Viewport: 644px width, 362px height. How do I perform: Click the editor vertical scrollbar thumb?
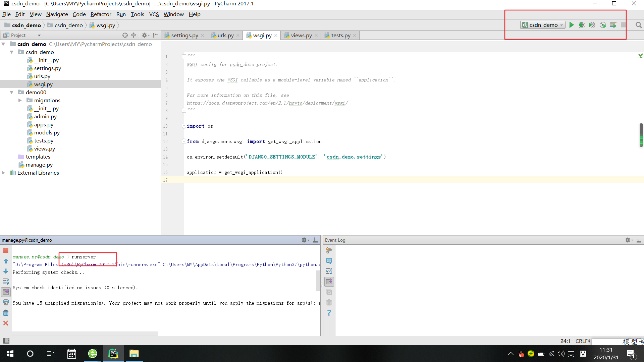(641, 135)
